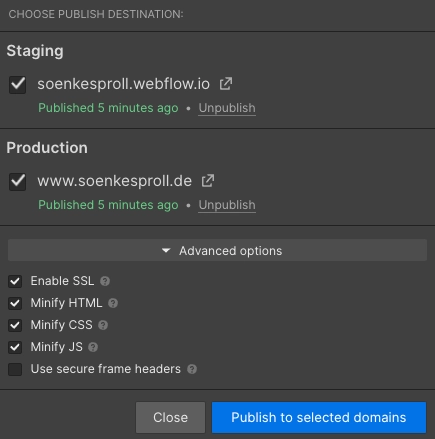Click Publish to selected domains button
Screen dimensions: 435x439
[x=319, y=417]
